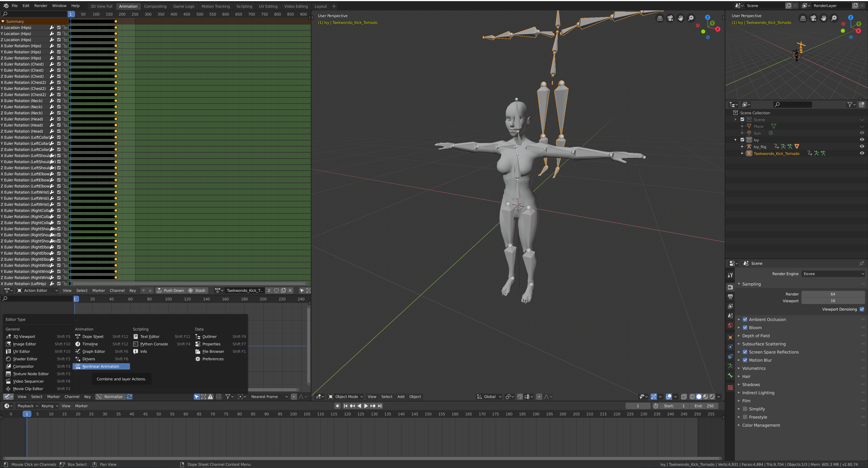Screen dimensions: 868x468
Task: Play the animation forward
Action: click(366, 406)
